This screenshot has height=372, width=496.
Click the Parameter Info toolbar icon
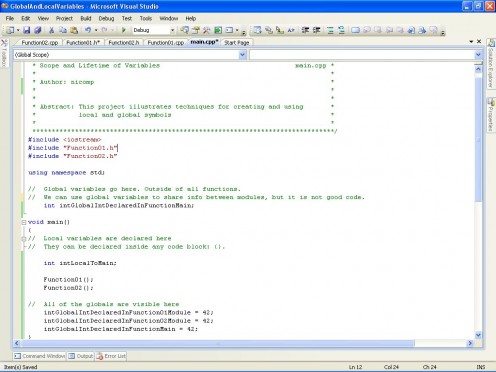269,30
